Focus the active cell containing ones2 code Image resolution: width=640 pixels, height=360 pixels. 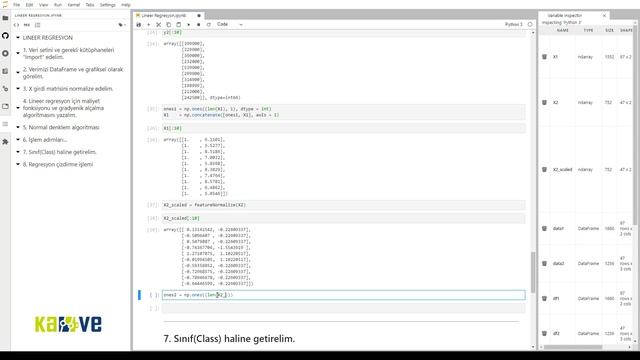point(343,295)
